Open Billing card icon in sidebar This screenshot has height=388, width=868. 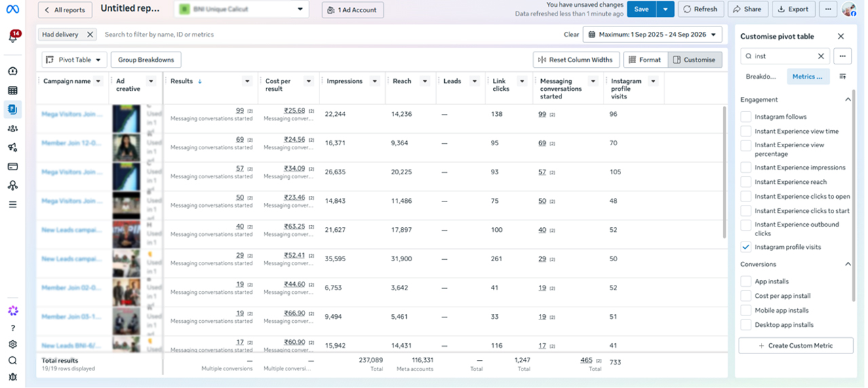tap(12, 166)
